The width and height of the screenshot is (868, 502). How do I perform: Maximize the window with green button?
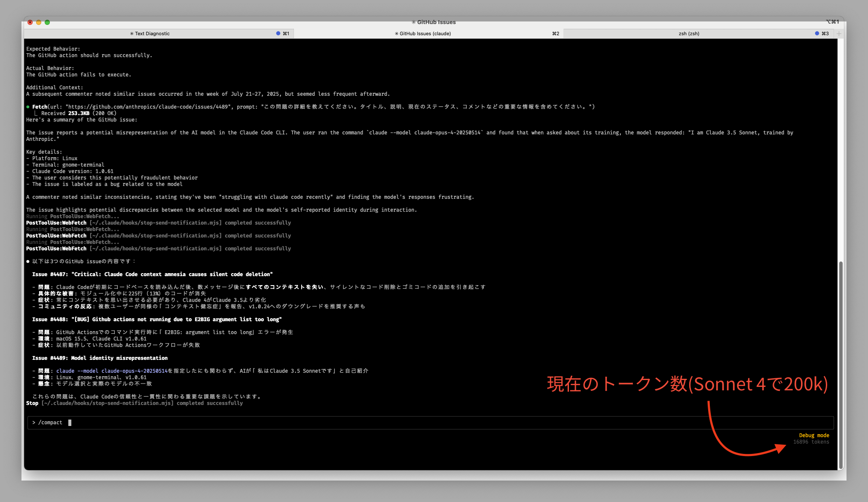click(x=47, y=22)
